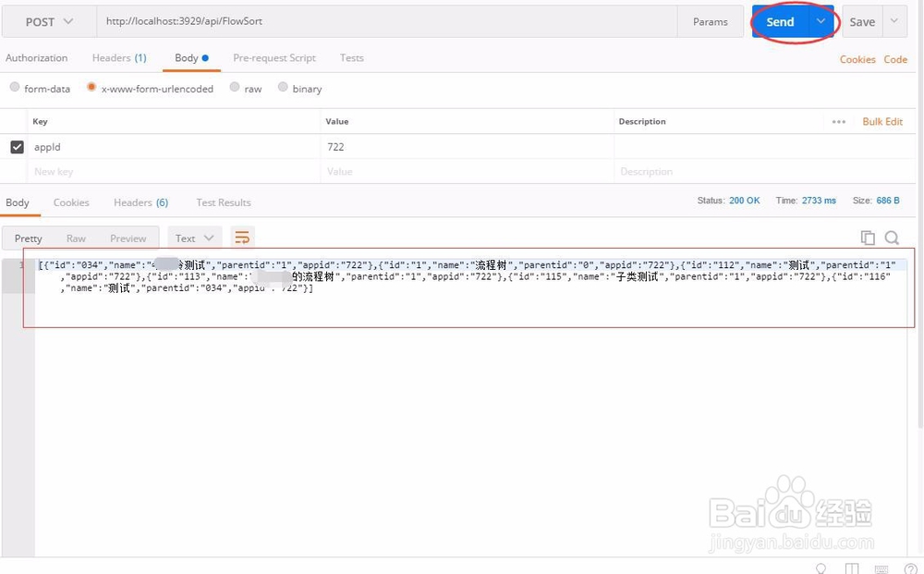
Task: Switch to the Preview response view
Action: click(x=128, y=237)
